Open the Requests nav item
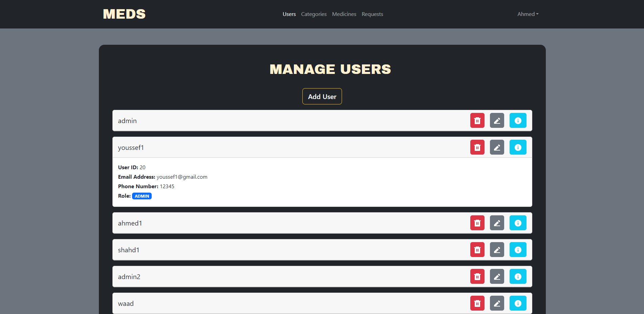 372,14
